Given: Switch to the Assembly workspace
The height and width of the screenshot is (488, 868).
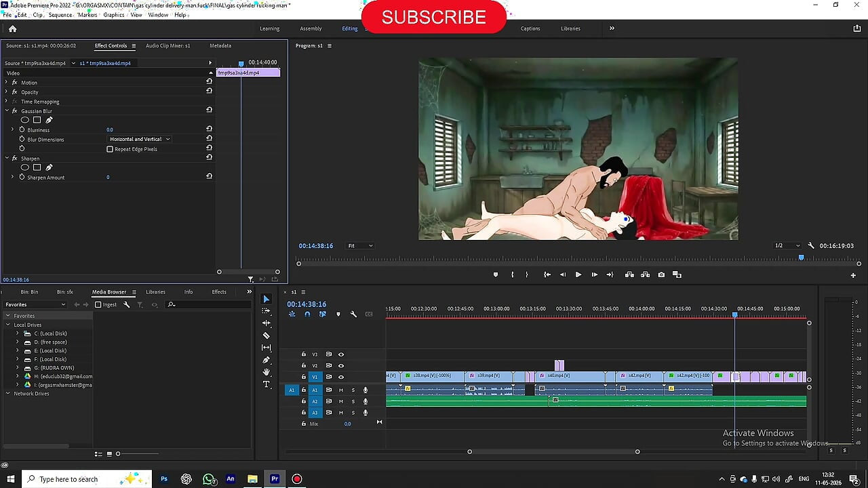Looking at the screenshot, I should tap(311, 28).
